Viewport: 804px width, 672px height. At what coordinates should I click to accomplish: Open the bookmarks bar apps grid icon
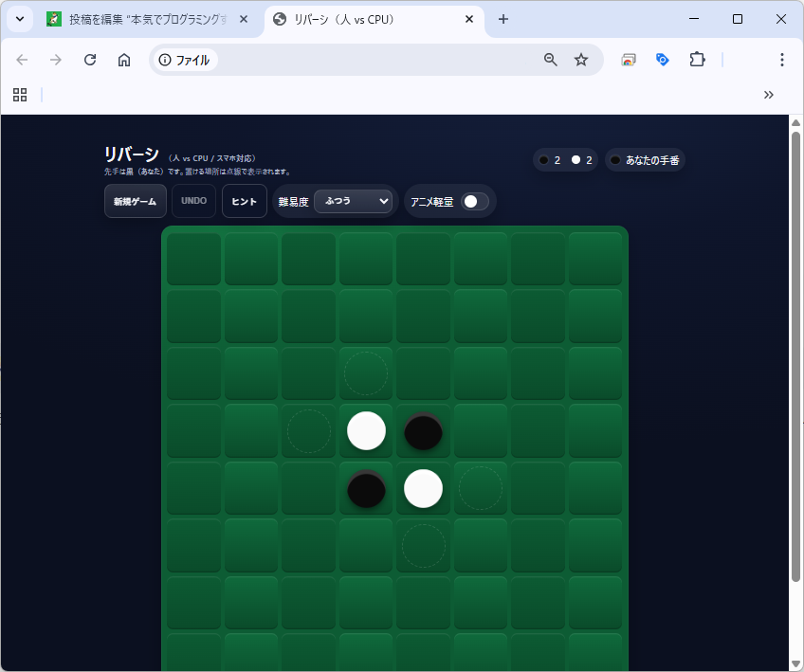pyautogui.click(x=20, y=95)
